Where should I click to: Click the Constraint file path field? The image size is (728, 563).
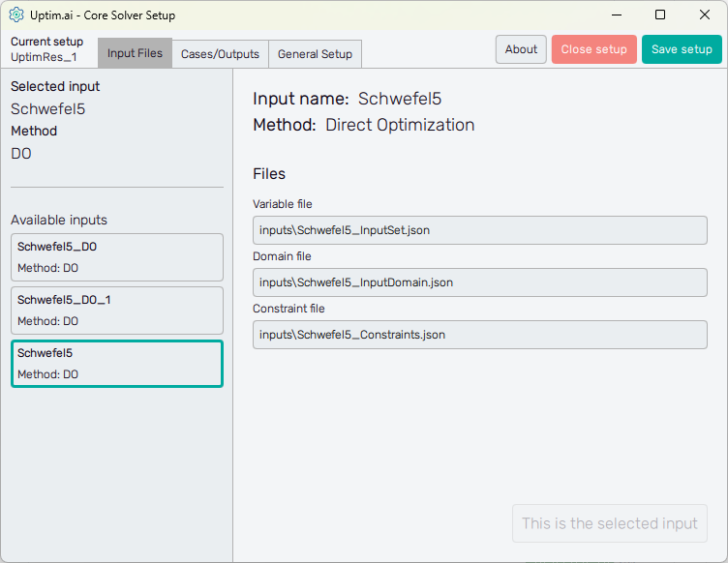[479, 335]
